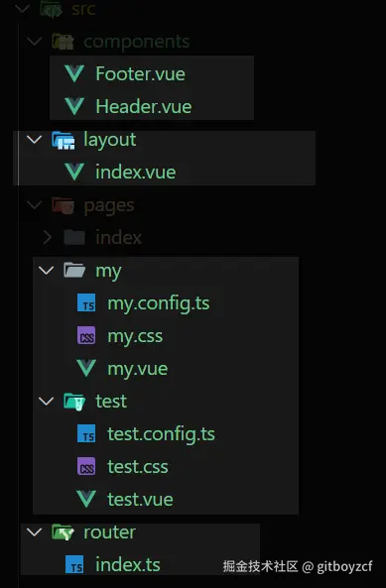Open test.config.ts file
The height and width of the screenshot is (588, 386).
pos(161,434)
